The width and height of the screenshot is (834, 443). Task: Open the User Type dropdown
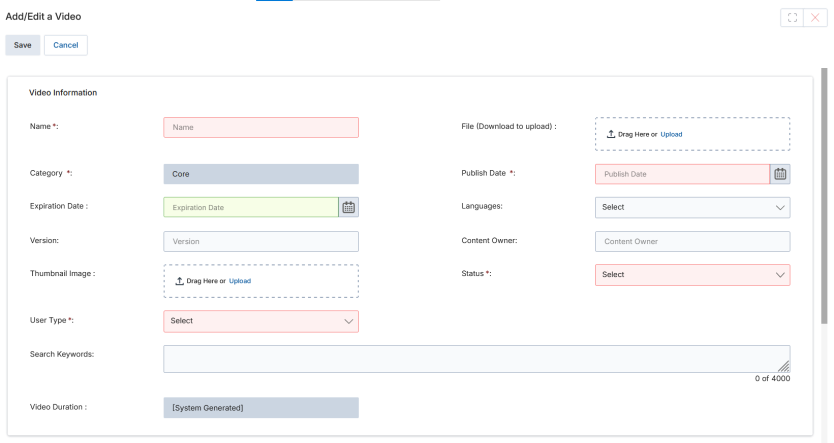(261, 321)
